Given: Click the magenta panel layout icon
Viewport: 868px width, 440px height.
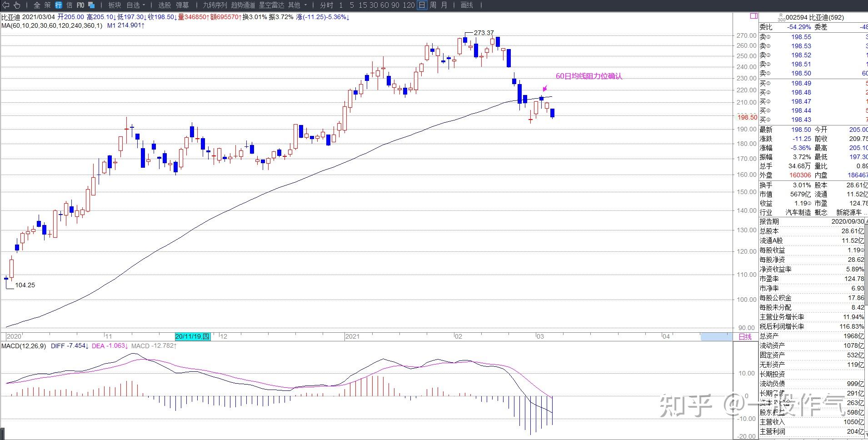Looking at the screenshot, I should (753, 16).
